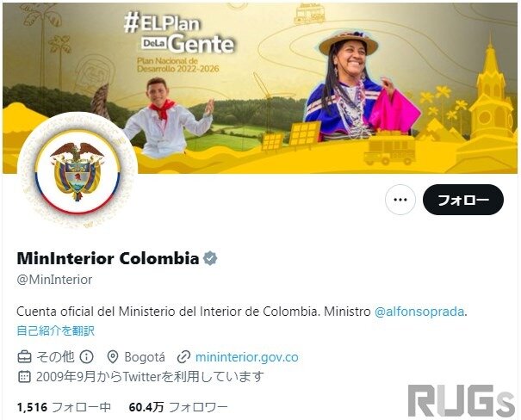The image size is (521, 420).
Task: Translate bio via 自己紹介を翻訳
Action: click(x=55, y=330)
